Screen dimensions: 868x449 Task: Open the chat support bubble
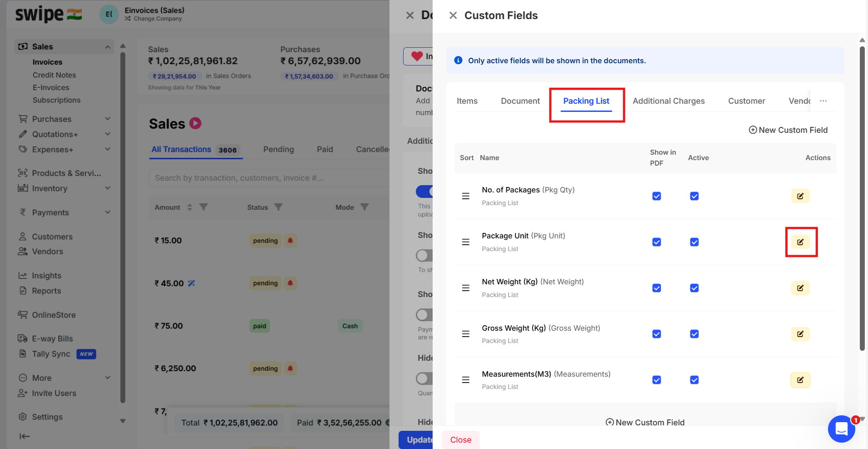[x=841, y=429]
